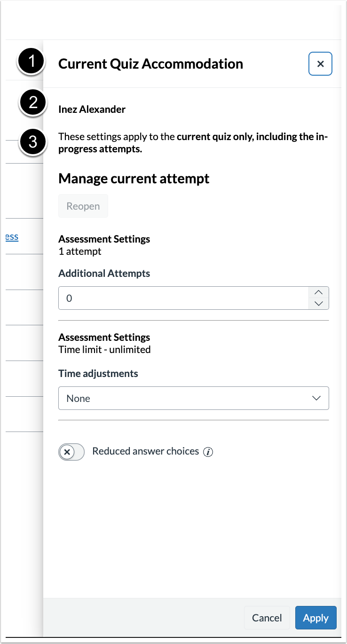Click the Reopen button

[x=83, y=206]
